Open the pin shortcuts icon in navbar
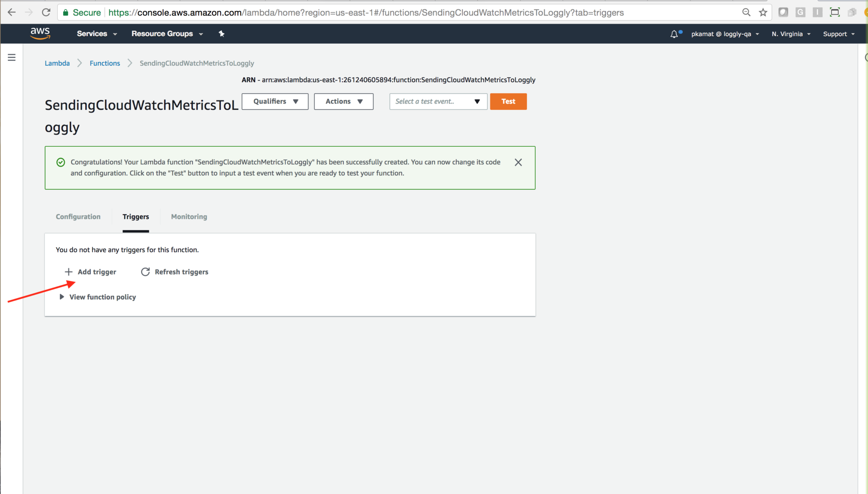This screenshot has width=868, height=494. (x=221, y=33)
